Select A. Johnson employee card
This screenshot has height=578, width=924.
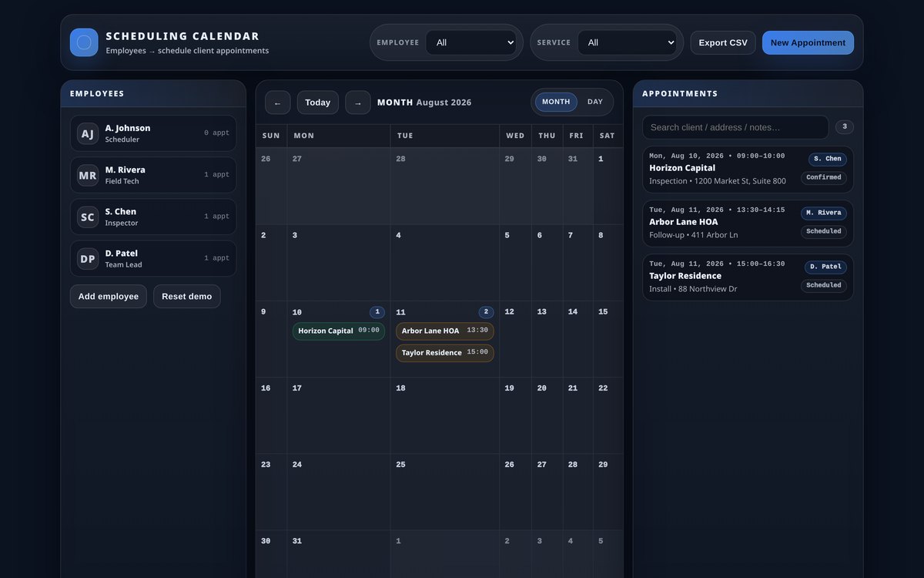pyautogui.click(x=153, y=133)
